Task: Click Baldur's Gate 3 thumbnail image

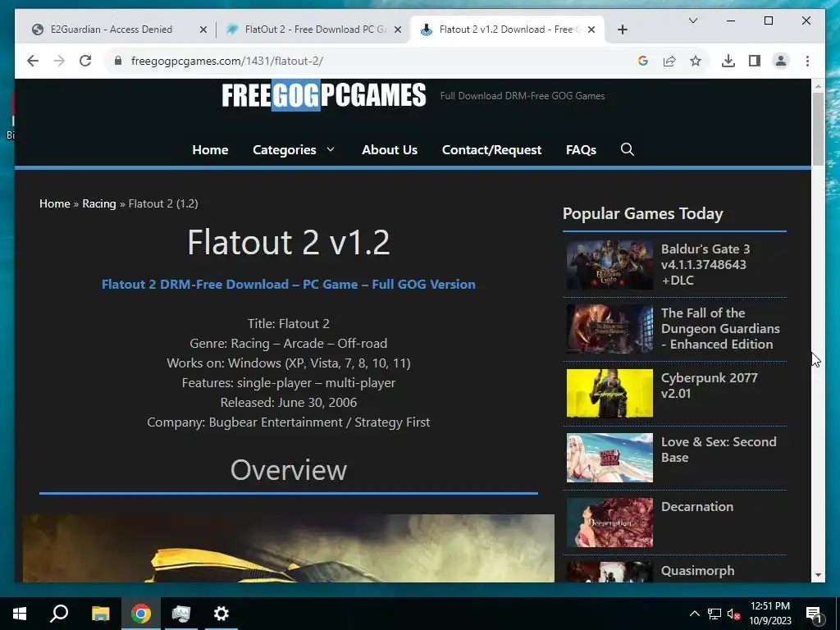Action: (x=609, y=265)
